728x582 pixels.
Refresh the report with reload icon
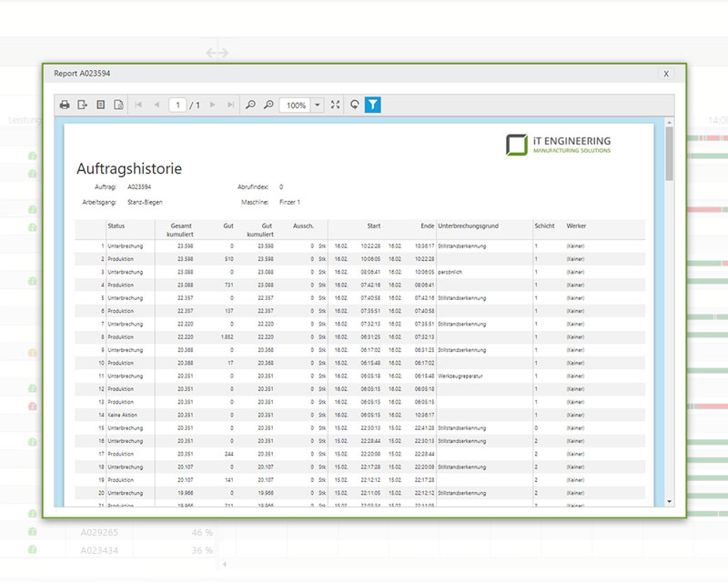click(354, 105)
